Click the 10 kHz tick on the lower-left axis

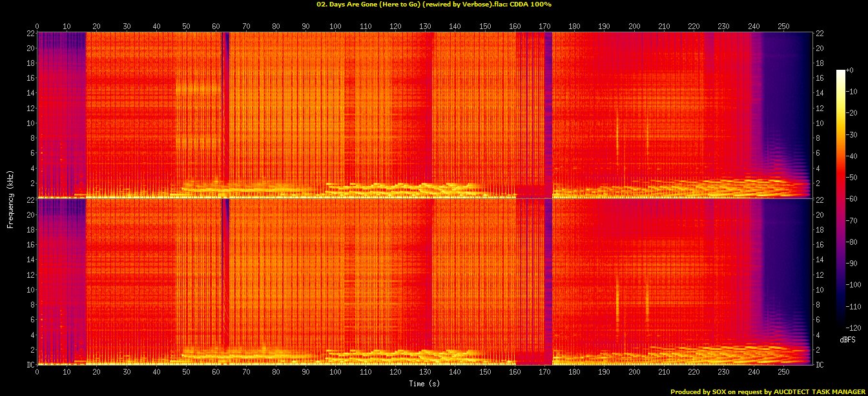pos(28,289)
